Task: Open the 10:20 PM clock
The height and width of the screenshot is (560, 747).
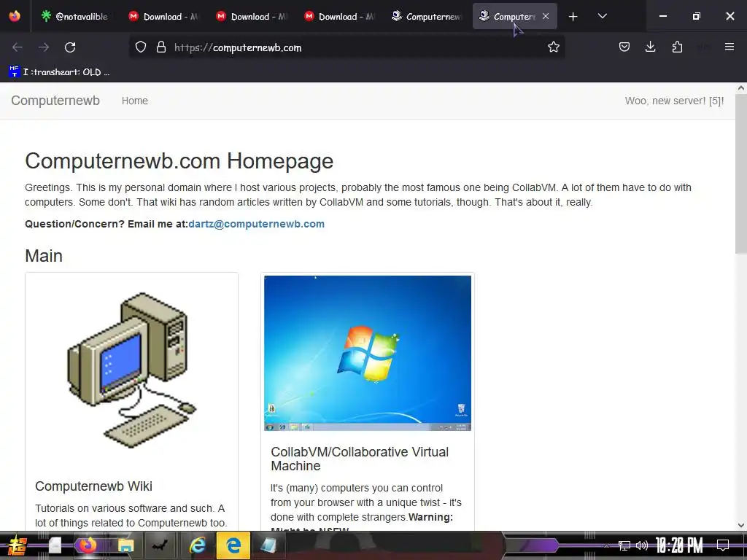Action: point(679,545)
